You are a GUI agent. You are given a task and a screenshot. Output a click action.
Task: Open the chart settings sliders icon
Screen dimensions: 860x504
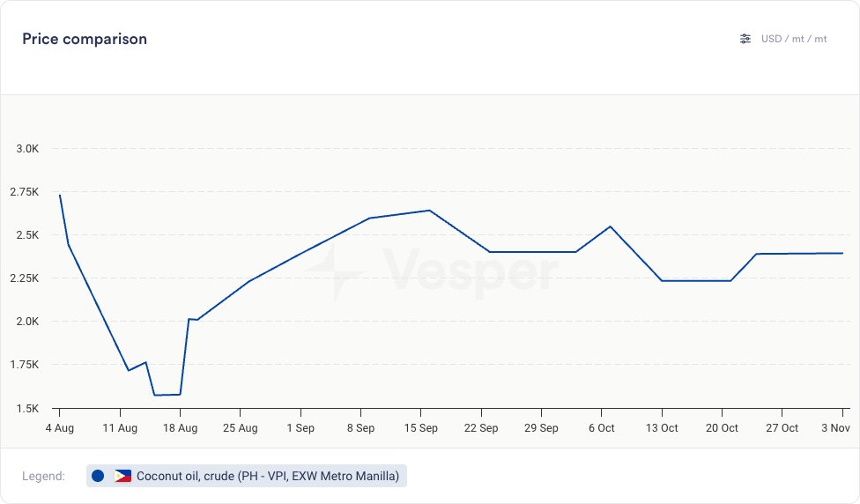tap(745, 39)
